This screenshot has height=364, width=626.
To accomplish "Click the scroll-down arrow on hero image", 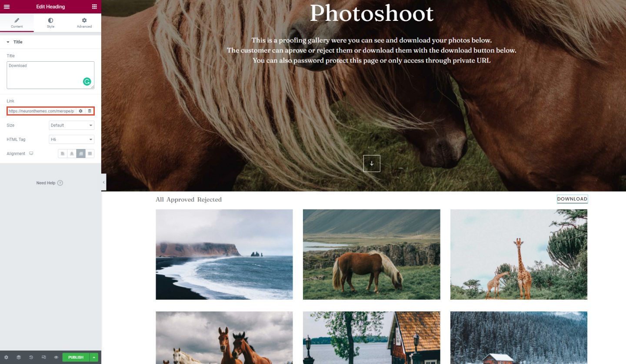I will click(372, 163).
